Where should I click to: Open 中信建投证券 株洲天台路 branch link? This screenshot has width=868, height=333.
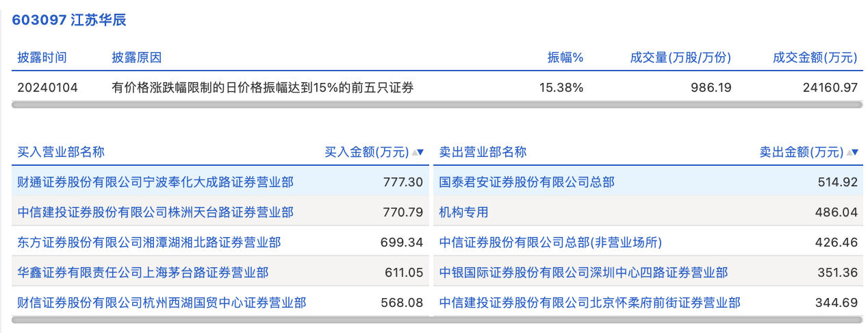coord(155,212)
